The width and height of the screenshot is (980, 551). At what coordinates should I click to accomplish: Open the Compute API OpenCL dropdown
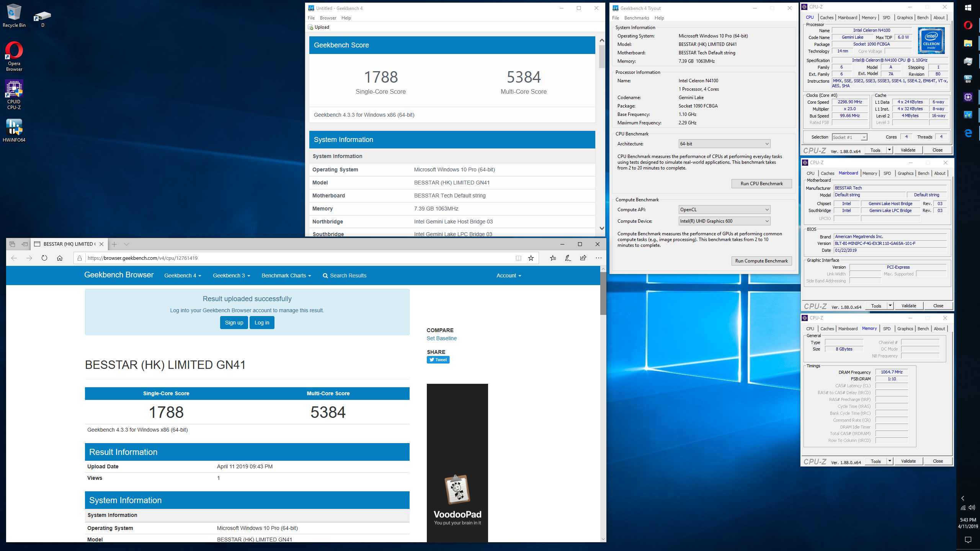click(x=724, y=210)
